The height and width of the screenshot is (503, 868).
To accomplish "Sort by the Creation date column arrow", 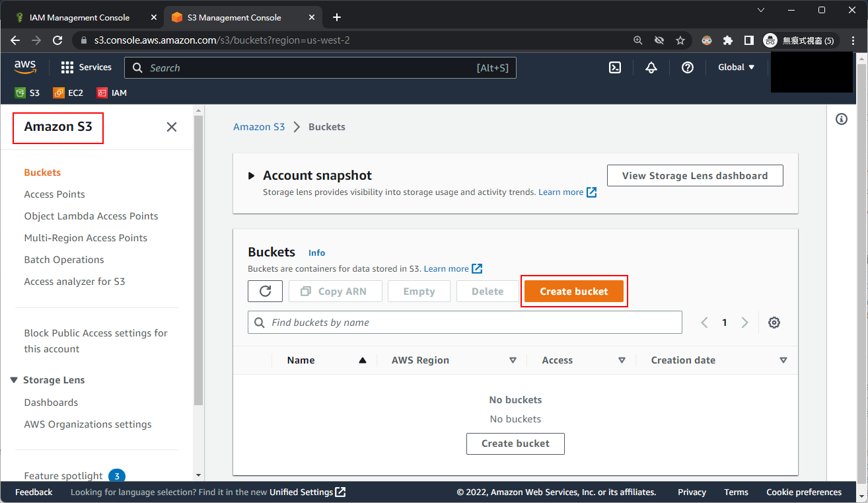I will [783, 360].
